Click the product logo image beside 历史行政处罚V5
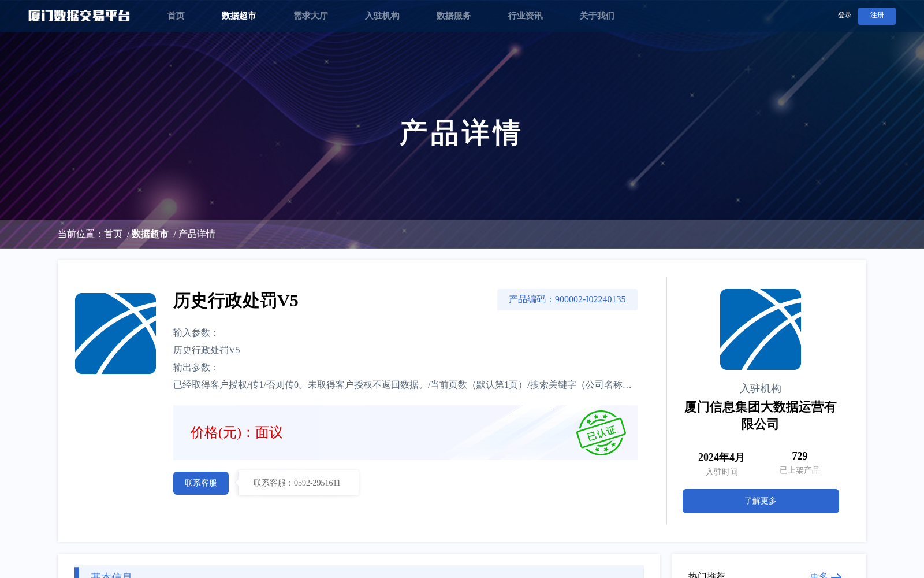Screen dimensions: 924x578 click(x=115, y=334)
